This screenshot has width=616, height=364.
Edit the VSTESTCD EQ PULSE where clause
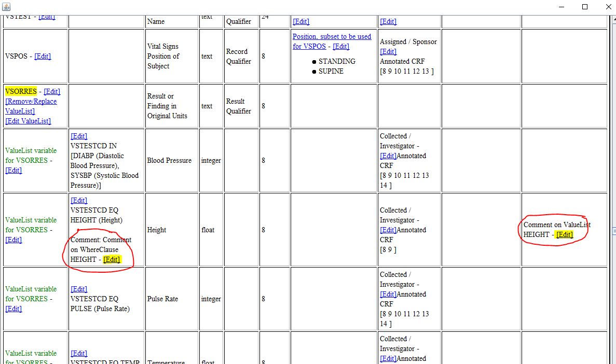tap(79, 289)
